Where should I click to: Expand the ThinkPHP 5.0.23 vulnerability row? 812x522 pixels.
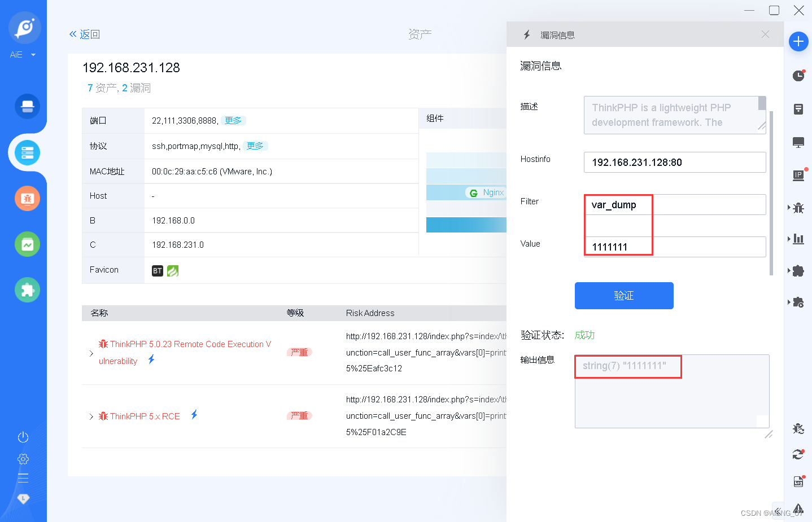click(x=91, y=353)
